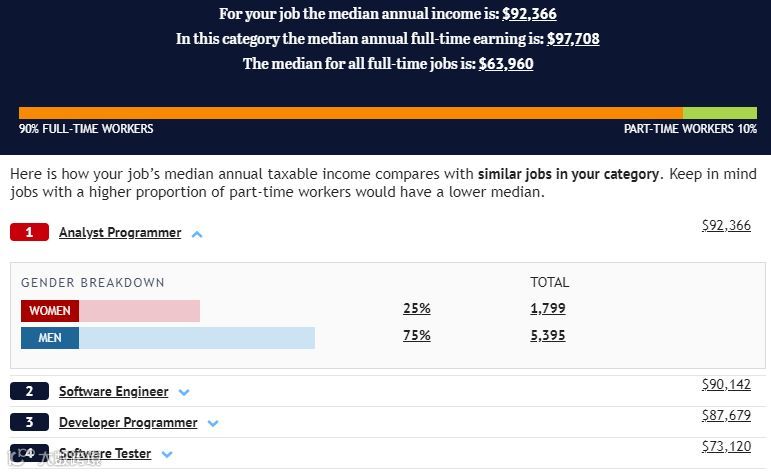
Task: Expand the Software Tester chevron
Action: (x=167, y=455)
